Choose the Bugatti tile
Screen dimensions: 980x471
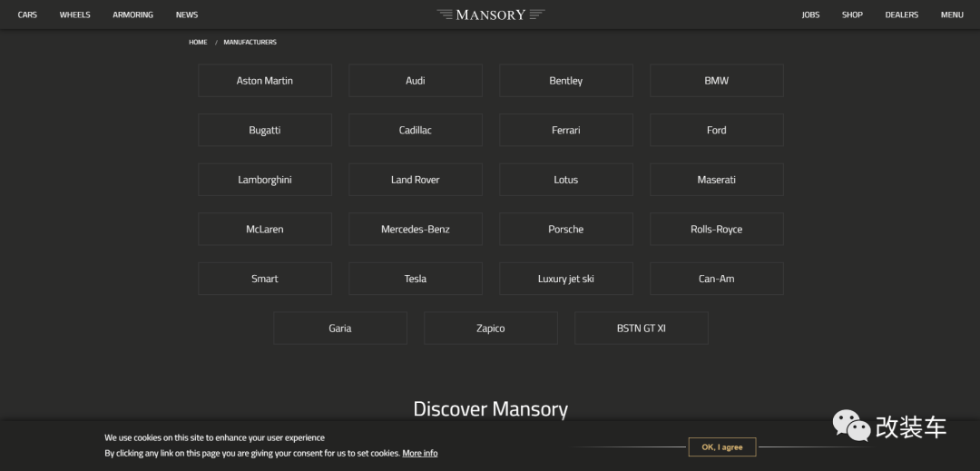click(265, 130)
